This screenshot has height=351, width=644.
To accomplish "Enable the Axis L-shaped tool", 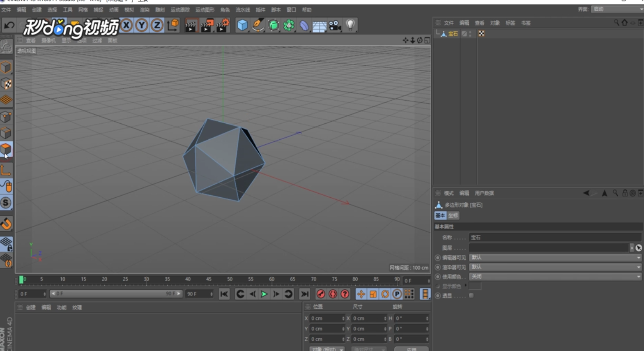I will 6,170.
